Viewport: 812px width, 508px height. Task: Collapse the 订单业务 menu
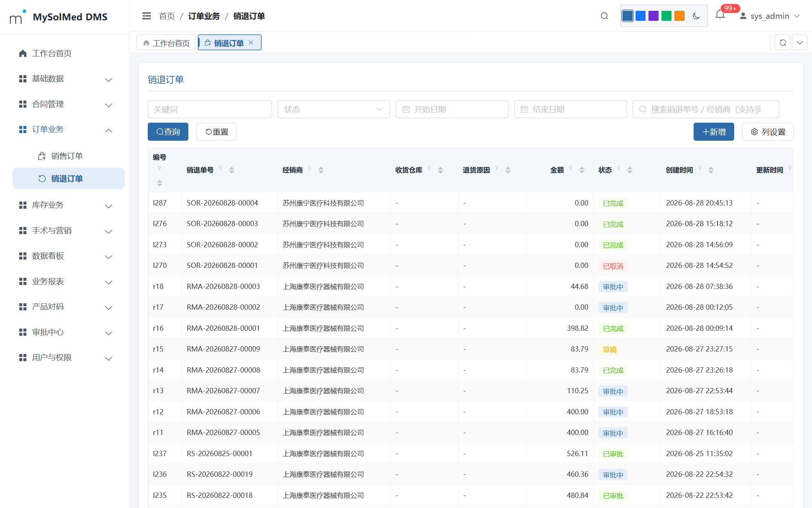pyautogui.click(x=68, y=129)
